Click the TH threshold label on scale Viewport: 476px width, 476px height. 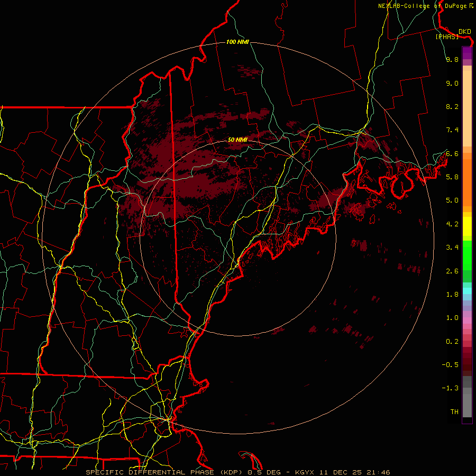454,412
